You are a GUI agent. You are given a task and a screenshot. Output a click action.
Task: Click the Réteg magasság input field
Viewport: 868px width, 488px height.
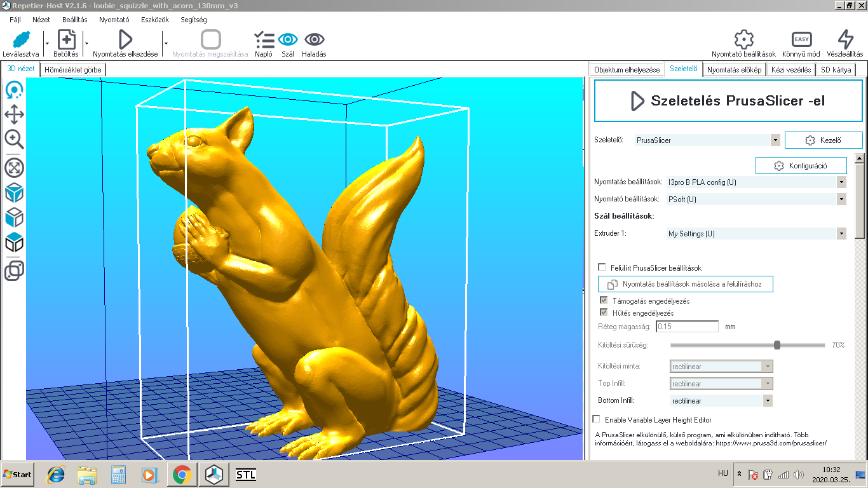pyautogui.click(x=686, y=327)
